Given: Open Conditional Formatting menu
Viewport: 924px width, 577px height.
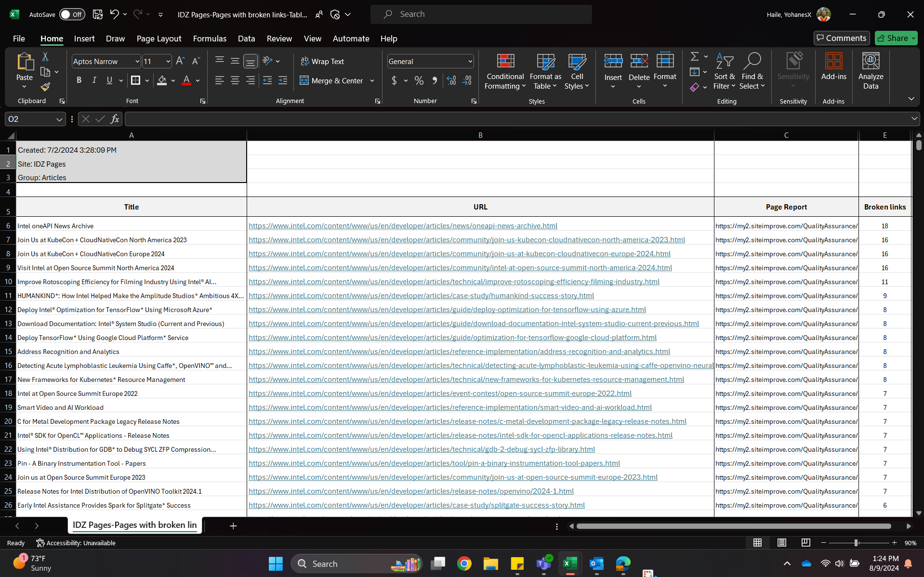Looking at the screenshot, I should pos(505,71).
